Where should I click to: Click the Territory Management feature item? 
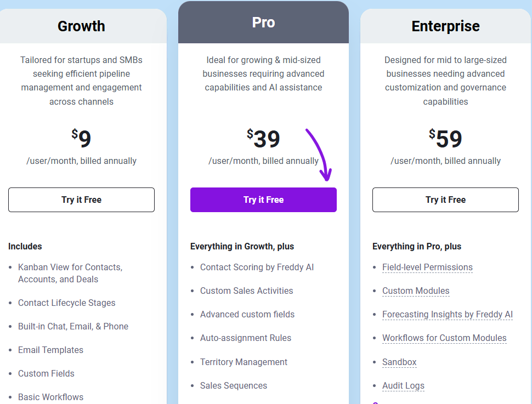click(244, 362)
